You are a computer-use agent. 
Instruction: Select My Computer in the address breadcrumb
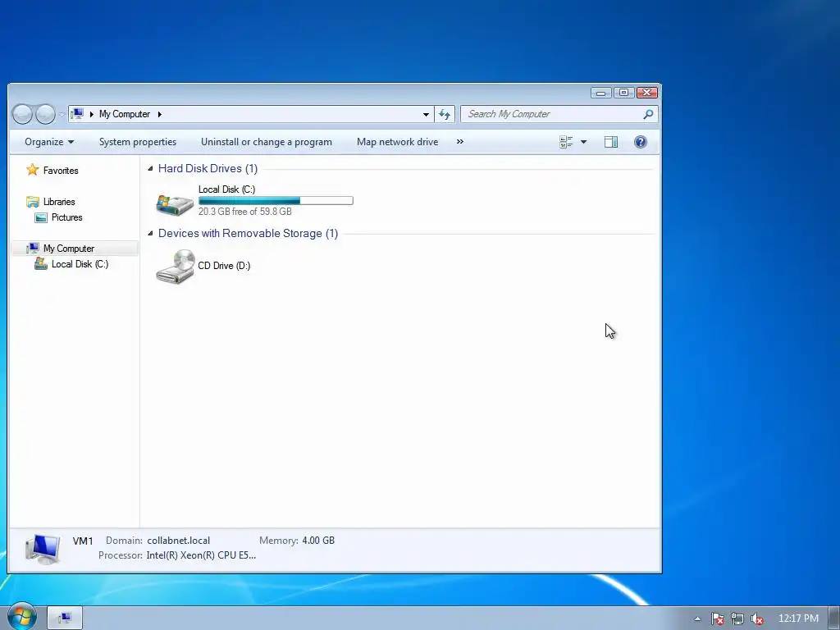point(125,114)
